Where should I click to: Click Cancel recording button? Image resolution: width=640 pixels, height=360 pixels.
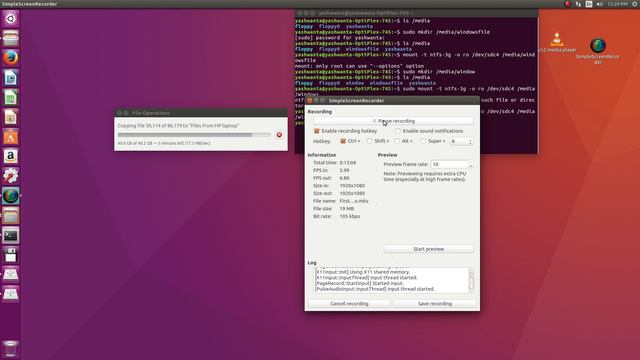click(349, 304)
